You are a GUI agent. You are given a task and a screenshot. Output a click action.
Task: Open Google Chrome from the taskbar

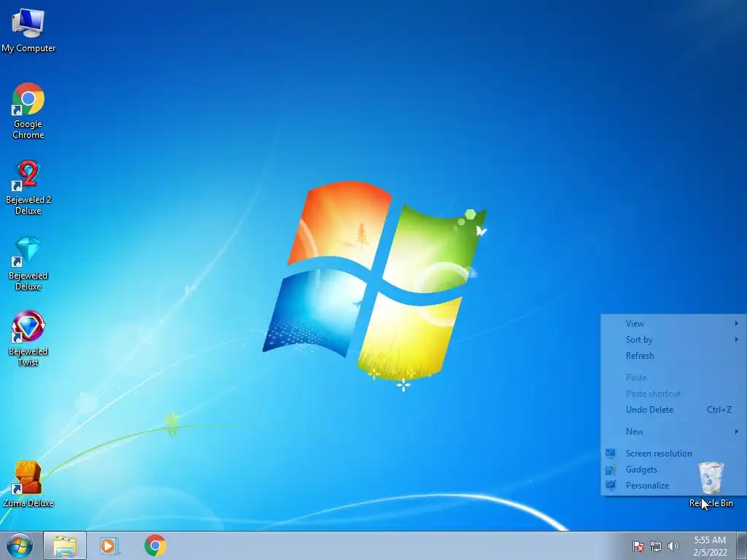(x=155, y=545)
